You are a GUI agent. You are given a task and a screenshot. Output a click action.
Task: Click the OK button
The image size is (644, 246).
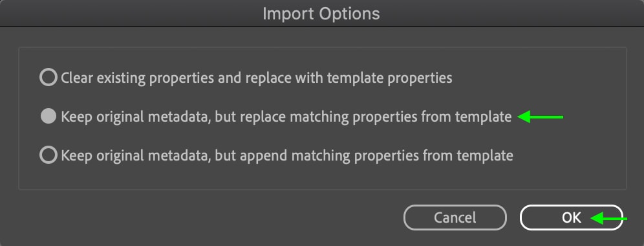[x=572, y=218]
